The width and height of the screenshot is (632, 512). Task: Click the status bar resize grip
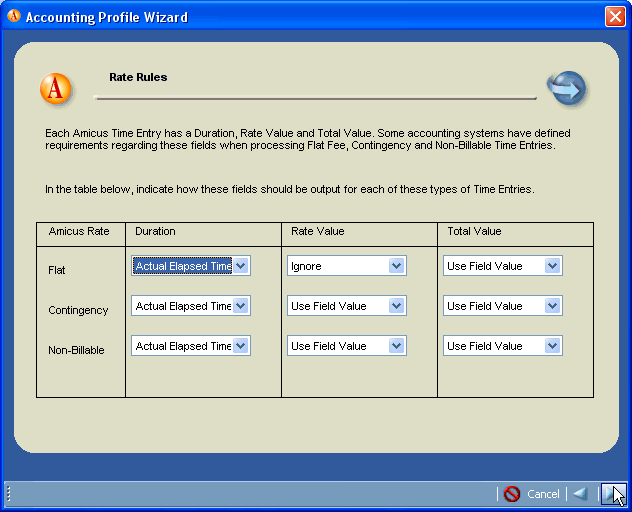(8, 494)
